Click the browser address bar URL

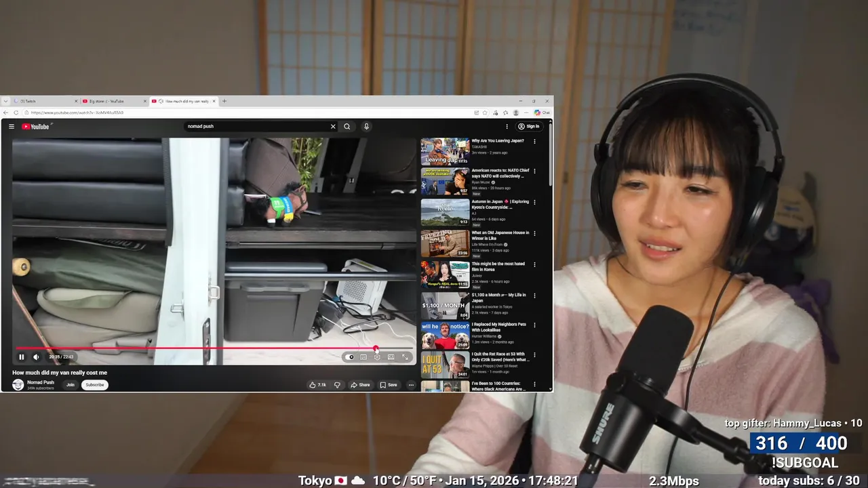[x=78, y=113]
